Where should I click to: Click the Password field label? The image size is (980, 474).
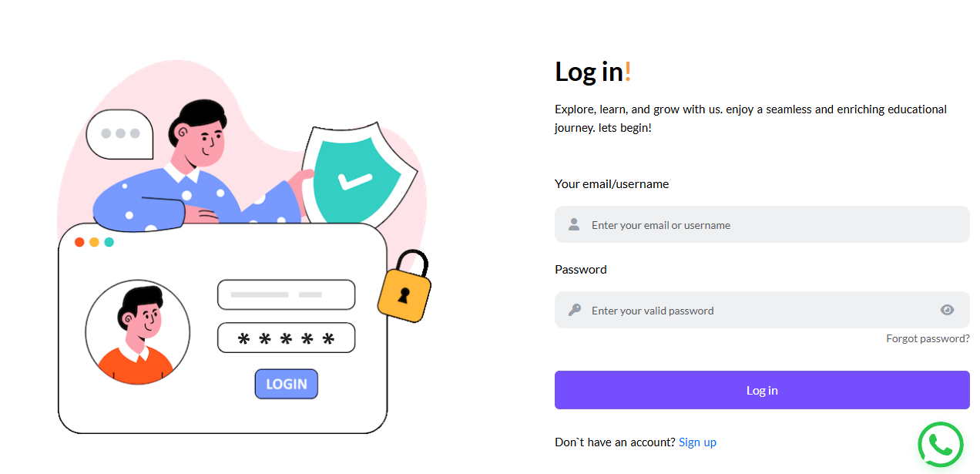click(x=581, y=270)
